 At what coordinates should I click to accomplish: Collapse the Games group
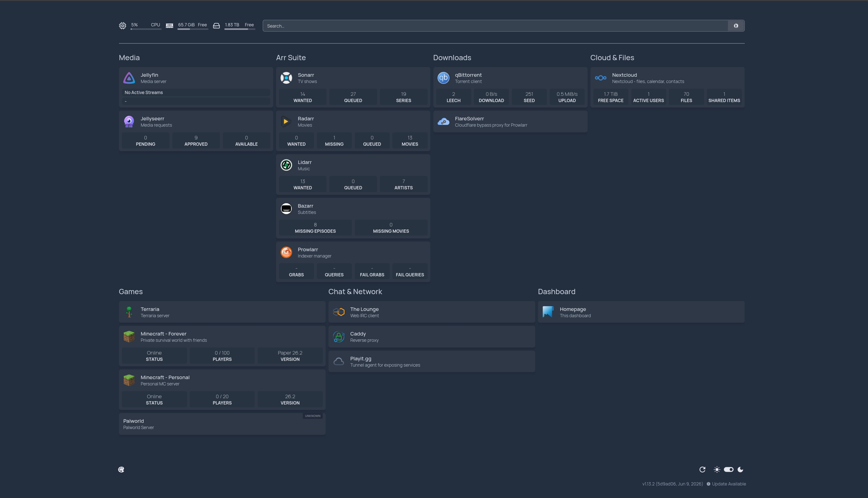coord(131,291)
